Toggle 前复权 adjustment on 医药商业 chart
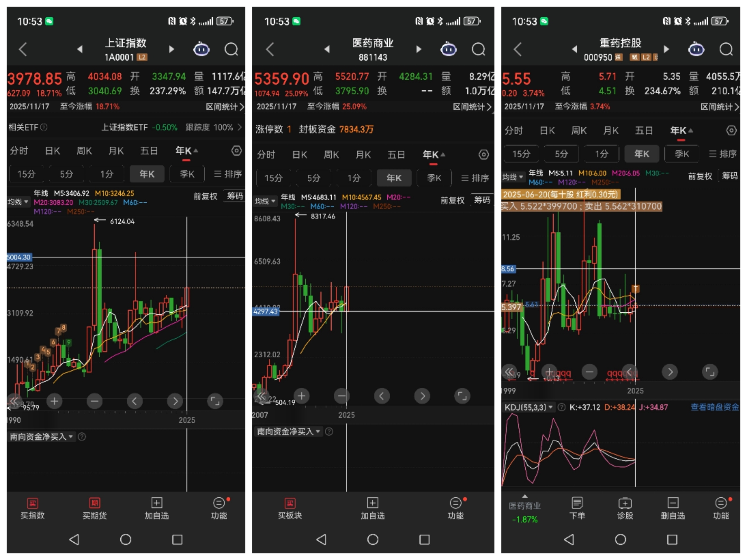This screenshot has width=747, height=560. [452, 200]
